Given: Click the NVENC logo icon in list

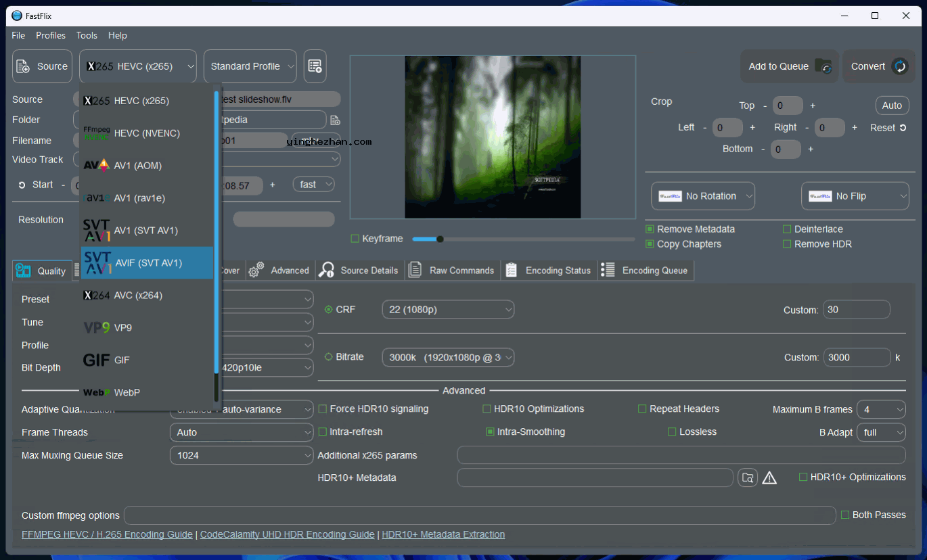Looking at the screenshot, I should (97, 133).
